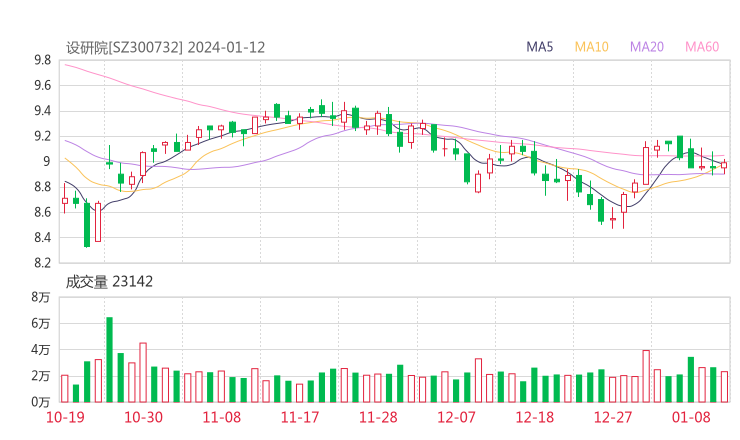
Task: Click the MA10 legend label
Action: [591, 47]
